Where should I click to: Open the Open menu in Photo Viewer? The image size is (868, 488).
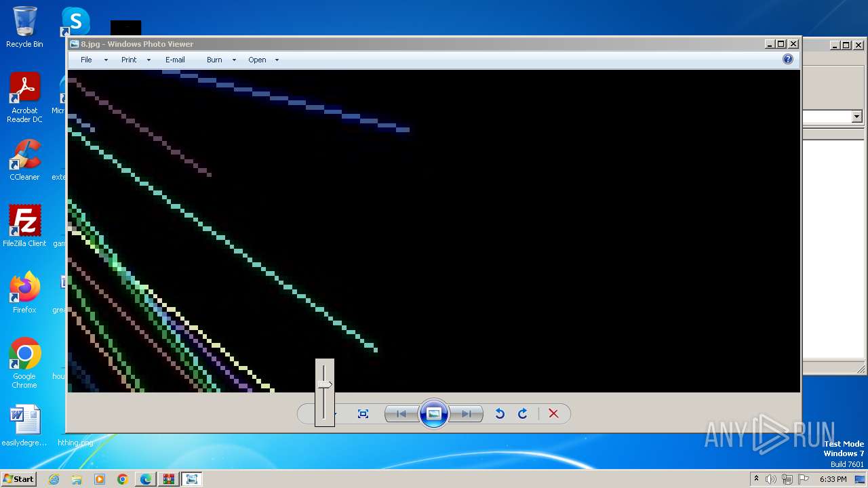tap(257, 60)
